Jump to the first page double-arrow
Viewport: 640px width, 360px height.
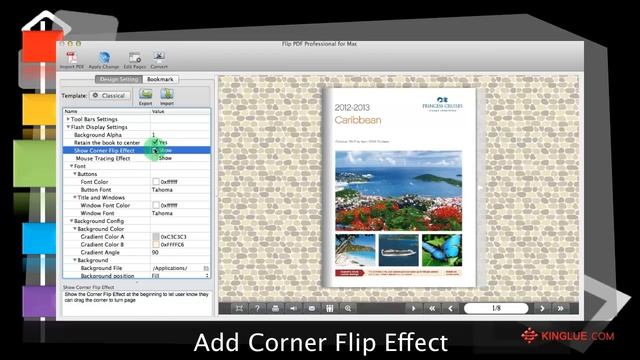(432, 309)
